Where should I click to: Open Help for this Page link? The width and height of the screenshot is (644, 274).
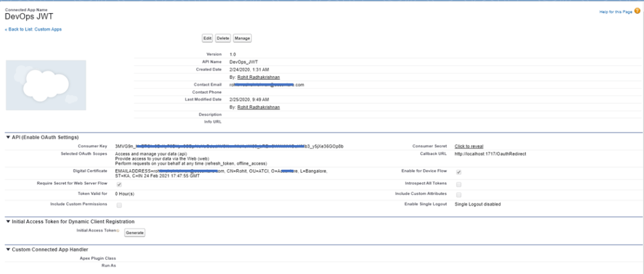tap(616, 12)
